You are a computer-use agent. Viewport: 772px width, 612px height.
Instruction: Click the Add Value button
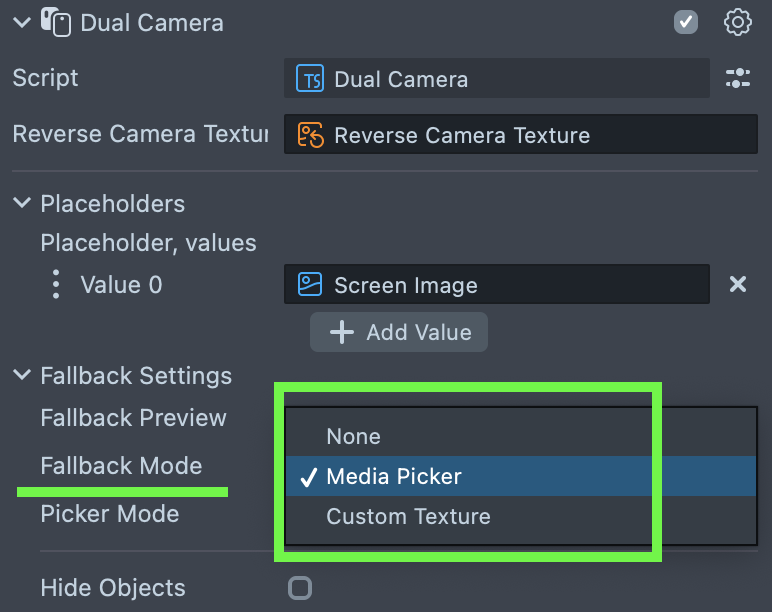coord(399,332)
